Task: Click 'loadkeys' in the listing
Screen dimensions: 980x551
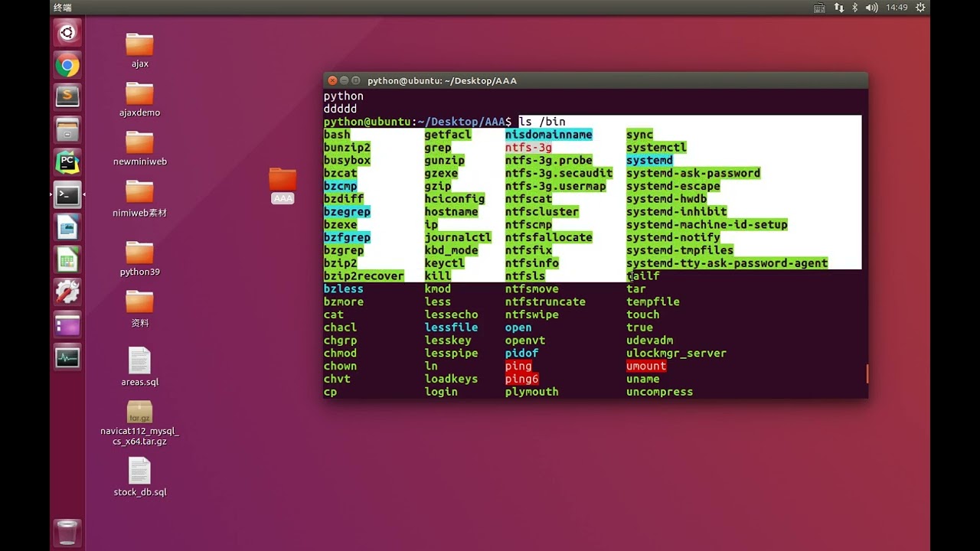Action: click(452, 380)
